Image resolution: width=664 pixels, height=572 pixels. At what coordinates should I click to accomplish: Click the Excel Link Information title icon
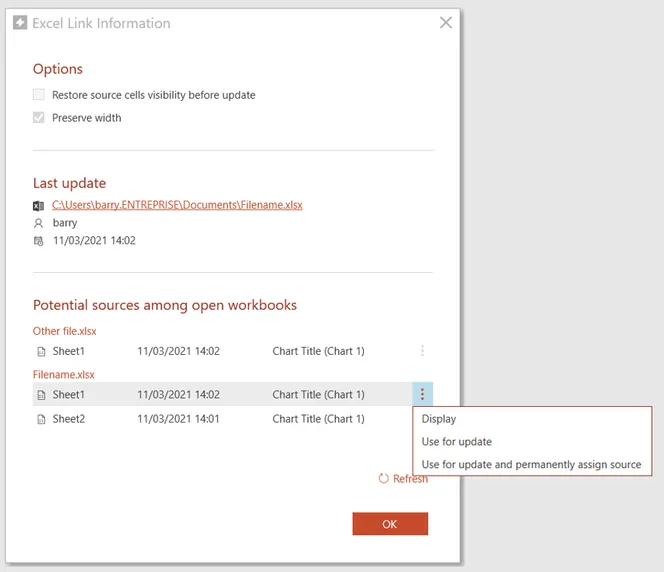[x=20, y=22]
